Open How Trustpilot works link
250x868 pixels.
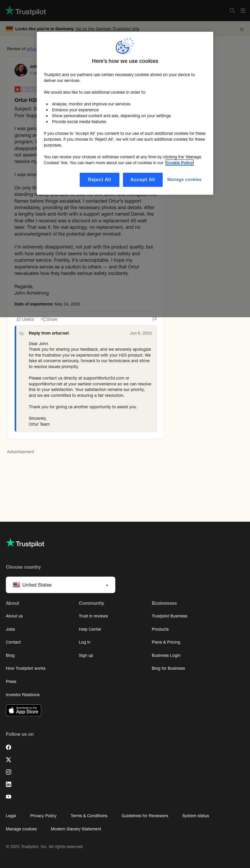coord(26,668)
